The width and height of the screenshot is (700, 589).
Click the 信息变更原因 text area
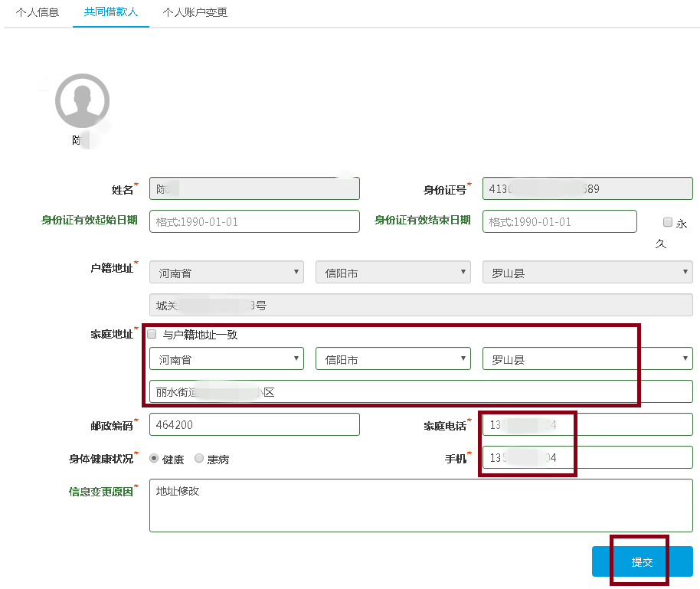click(x=421, y=505)
